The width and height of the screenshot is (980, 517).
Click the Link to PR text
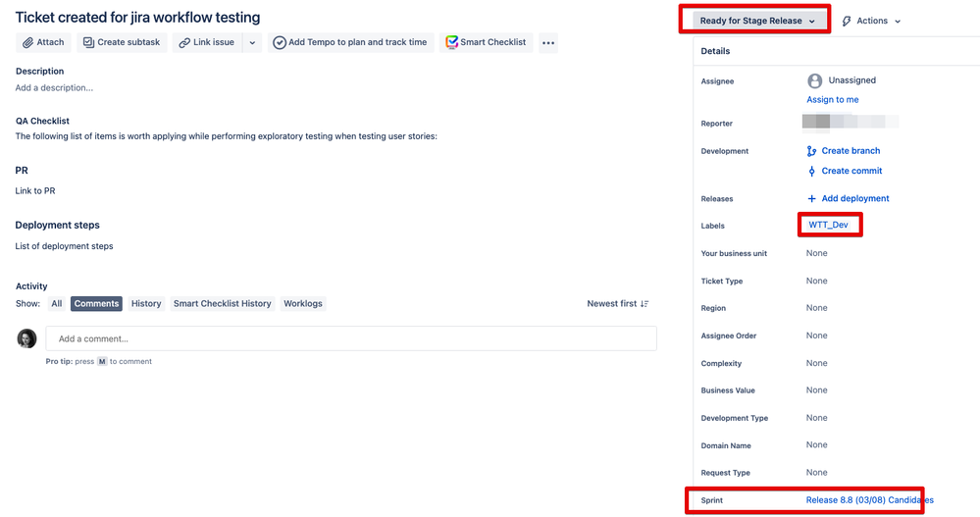coord(35,190)
